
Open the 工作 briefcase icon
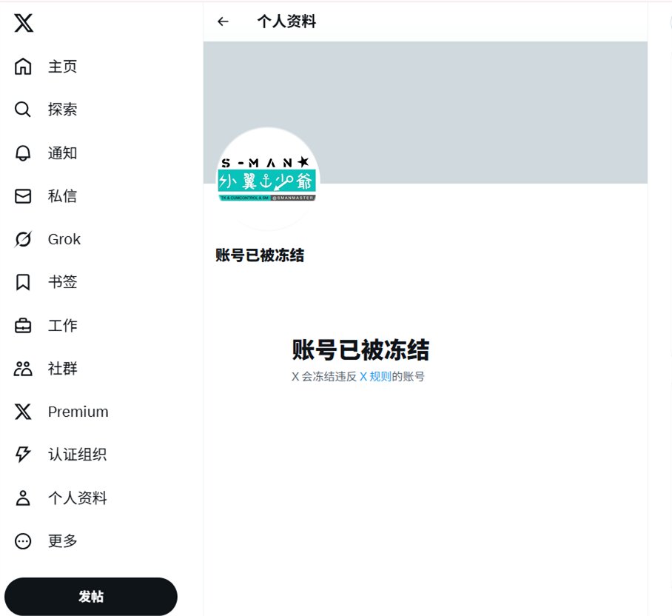23,326
